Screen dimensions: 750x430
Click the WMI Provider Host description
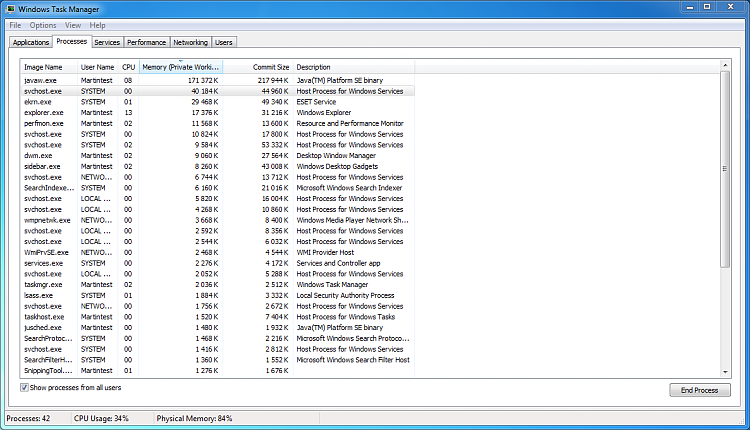coord(325,253)
